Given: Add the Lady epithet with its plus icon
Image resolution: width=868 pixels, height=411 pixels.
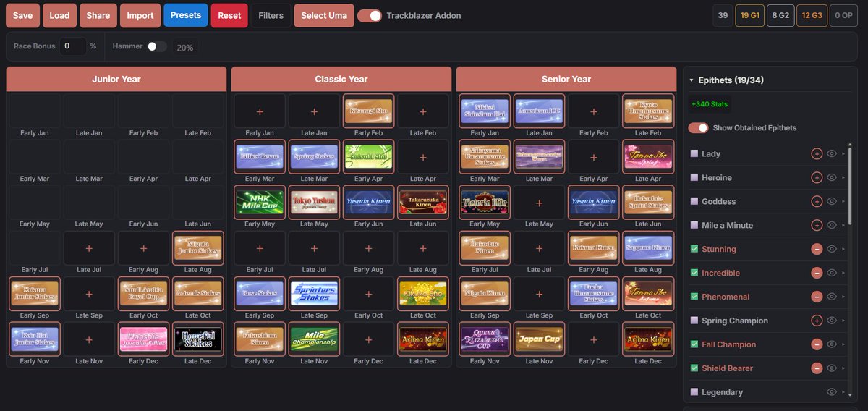Looking at the screenshot, I should [x=817, y=153].
